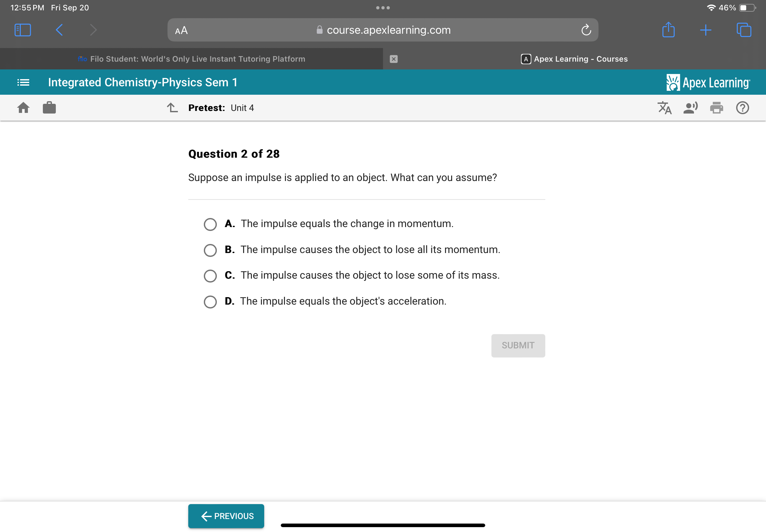Click the URL address bar input
The image size is (766, 532).
pos(383,30)
